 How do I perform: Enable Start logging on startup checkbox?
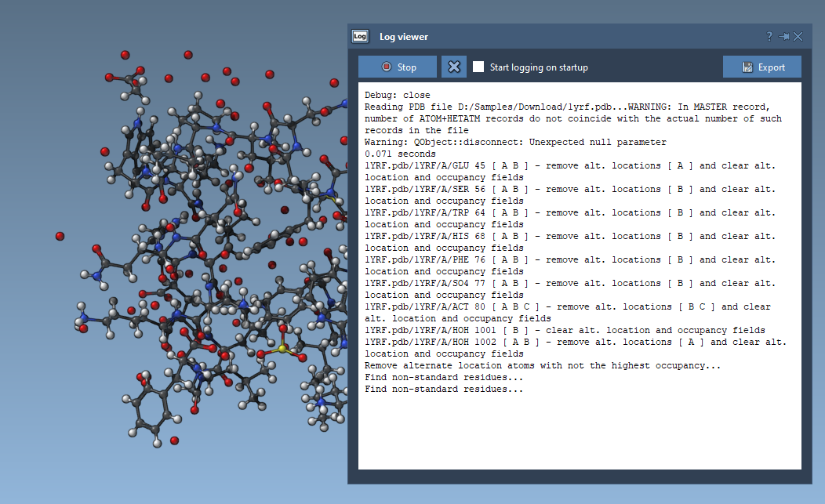pos(478,67)
